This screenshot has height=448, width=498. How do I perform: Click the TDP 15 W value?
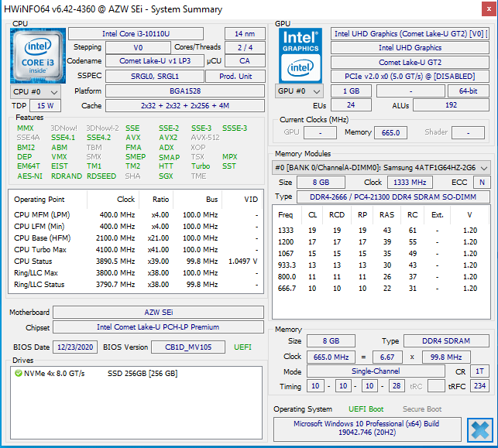click(x=46, y=106)
